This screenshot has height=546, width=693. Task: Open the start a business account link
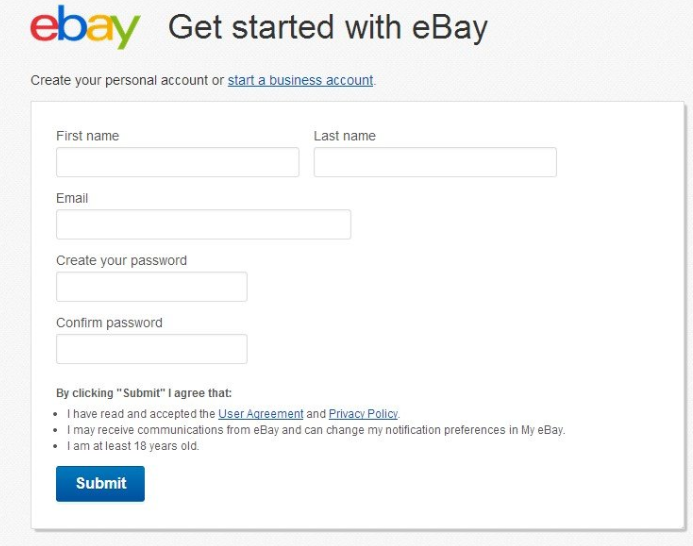point(301,80)
